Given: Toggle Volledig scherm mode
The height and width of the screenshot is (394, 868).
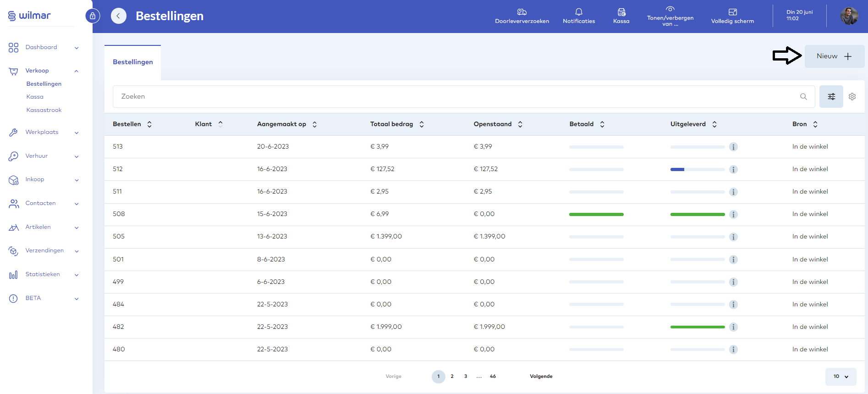Looking at the screenshot, I should click(732, 16).
